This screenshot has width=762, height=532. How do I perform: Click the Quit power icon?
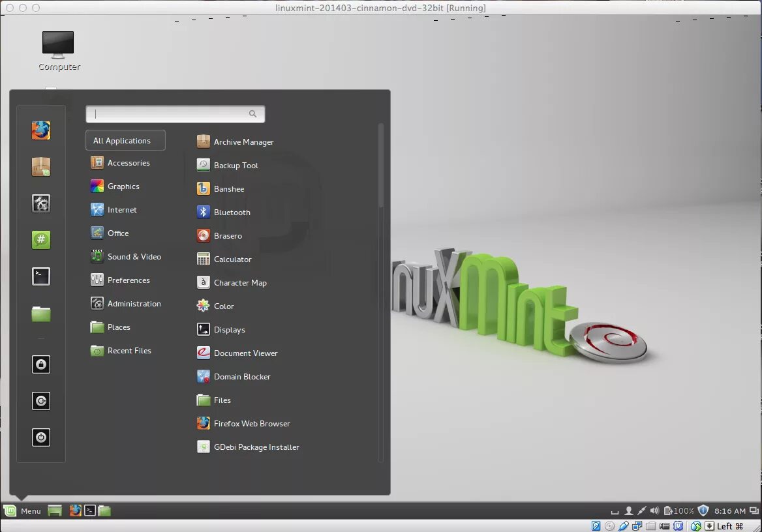pyautogui.click(x=41, y=437)
